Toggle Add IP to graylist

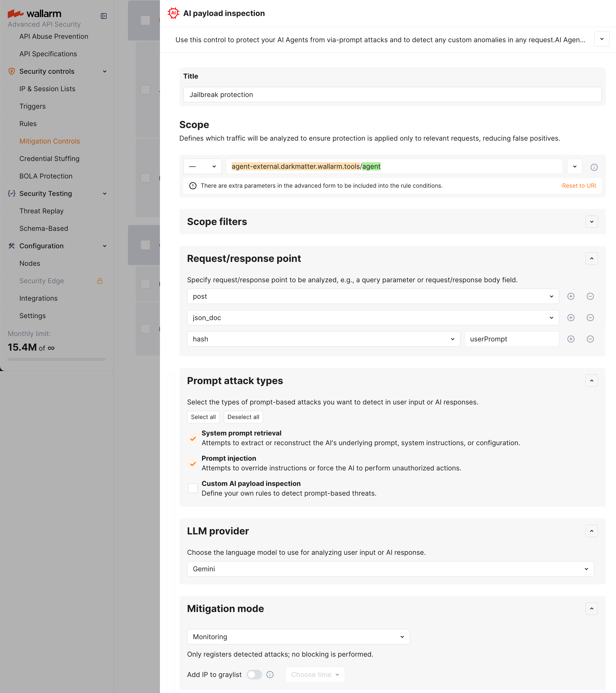click(x=255, y=675)
